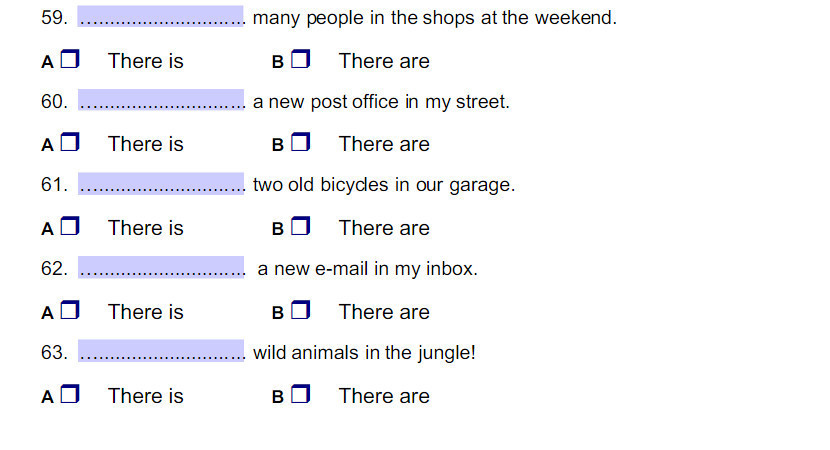Tick option A under question 60
Viewport: 830px width, 450px height.
69,142
